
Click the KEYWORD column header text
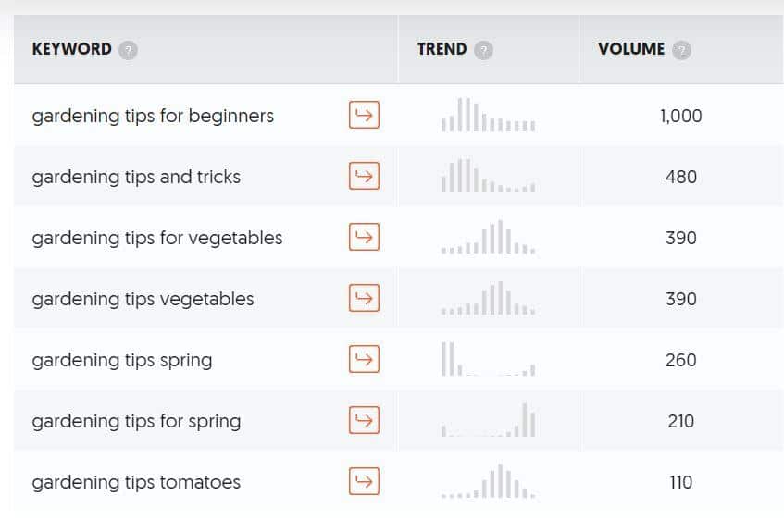72,49
